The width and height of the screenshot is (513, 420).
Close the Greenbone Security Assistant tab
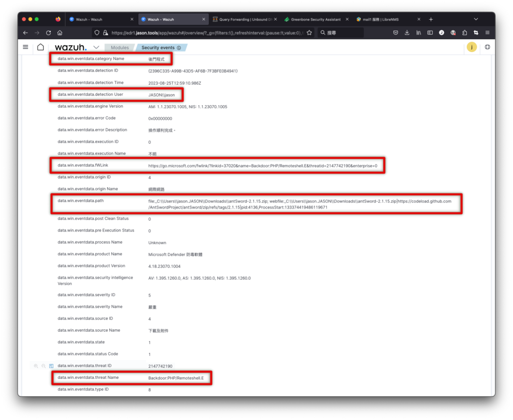point(347,20)
